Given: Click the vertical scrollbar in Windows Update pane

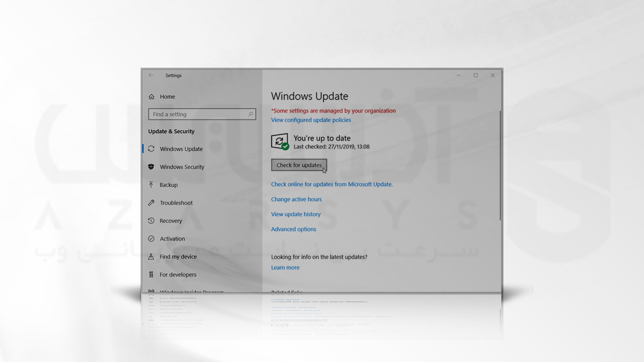Looking at the screenshot, I should (500, 166).
